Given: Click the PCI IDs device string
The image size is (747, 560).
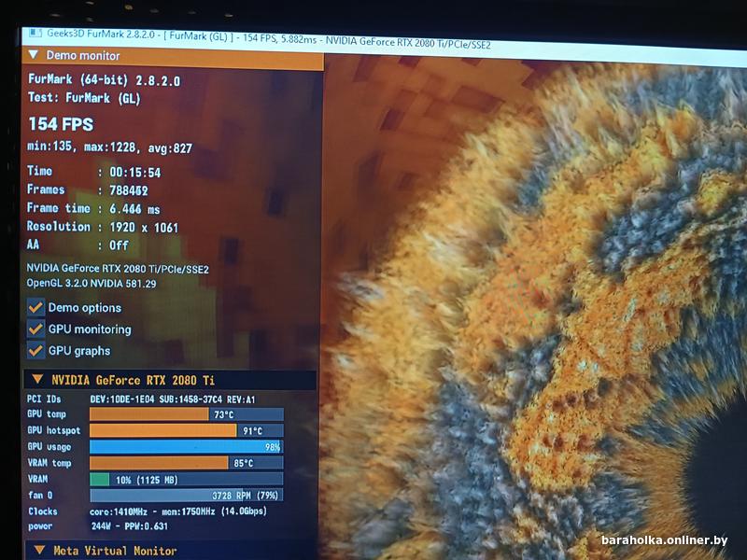Looking at the screenshot, I should tap(173, 399).
